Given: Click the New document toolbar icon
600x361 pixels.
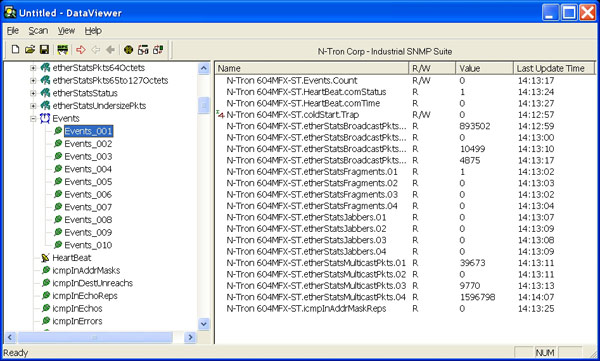Looking at the screenshot, I should pos(15,49).
